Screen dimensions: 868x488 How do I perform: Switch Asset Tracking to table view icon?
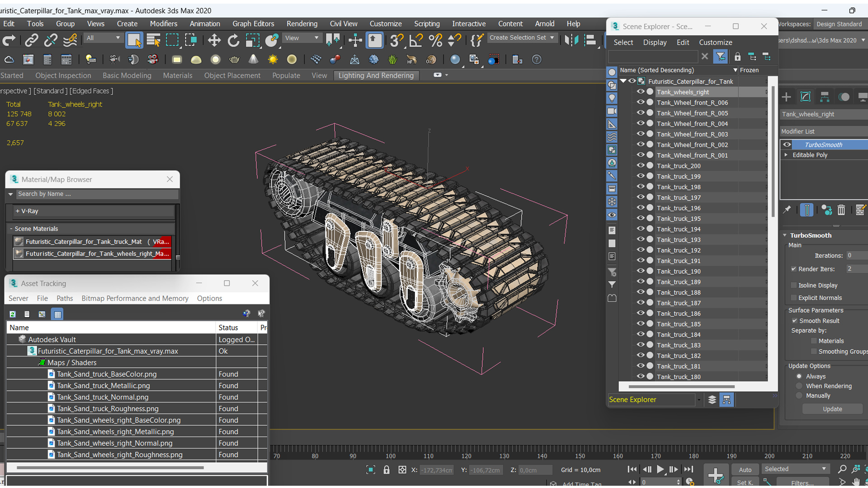click(57, 314)
